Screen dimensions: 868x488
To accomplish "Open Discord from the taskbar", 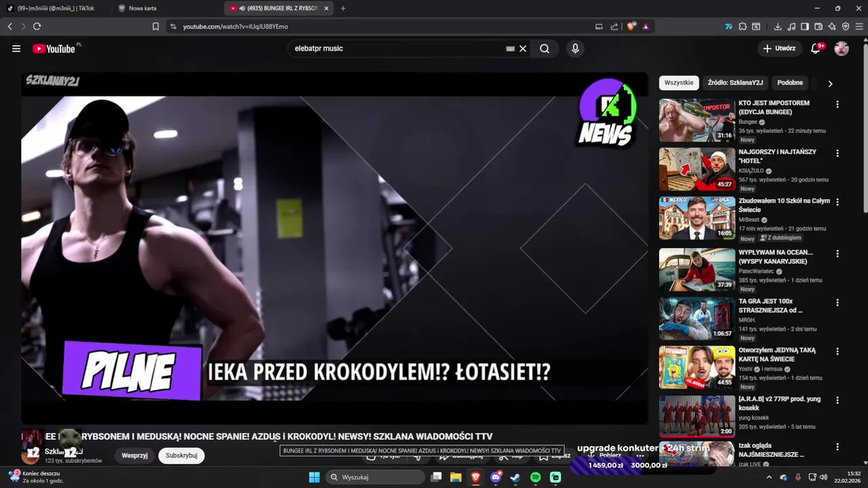I will point(496,477).
